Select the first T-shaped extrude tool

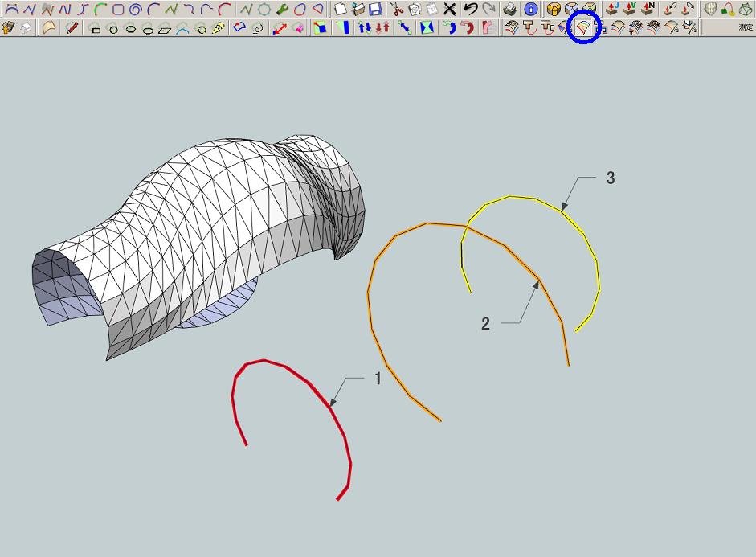pyautogui.click(x=529, y=28)
